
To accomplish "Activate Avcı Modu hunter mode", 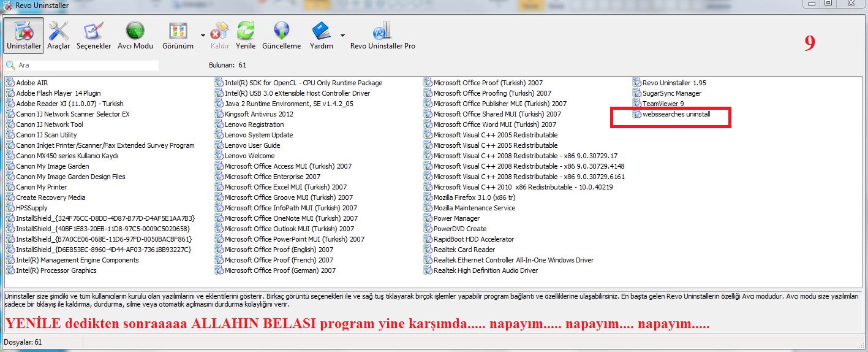I will click(135, 35).
